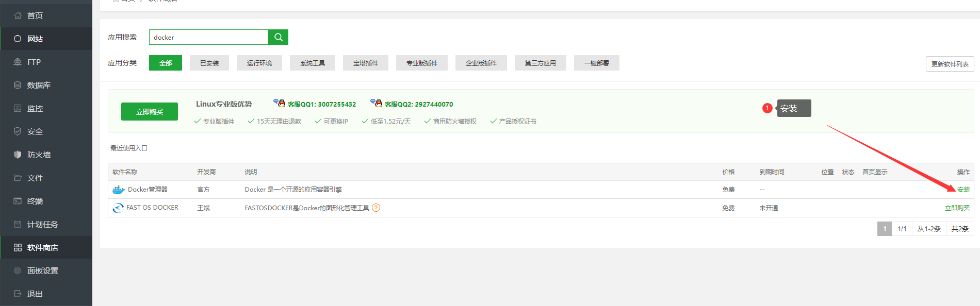
Task: Click the panel settings gear icon
Action: click(18, 270)
